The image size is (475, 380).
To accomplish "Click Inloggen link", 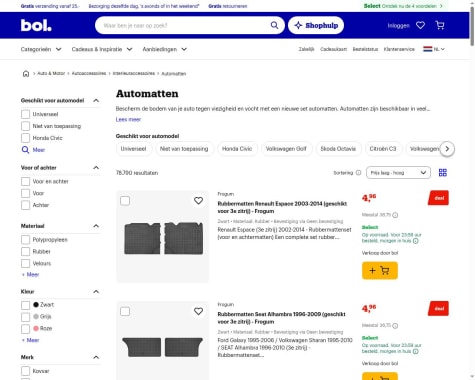I will point(398,26).
